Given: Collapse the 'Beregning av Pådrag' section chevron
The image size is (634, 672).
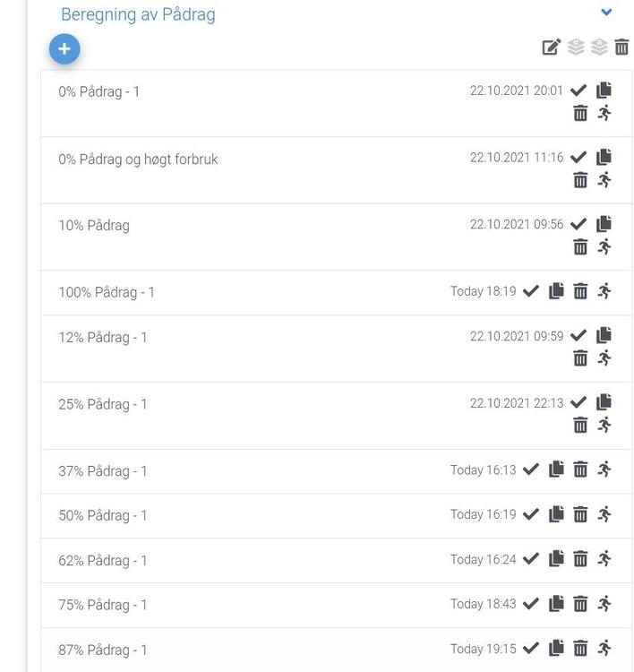Looking at the screenshot, I should coord(606,13).
